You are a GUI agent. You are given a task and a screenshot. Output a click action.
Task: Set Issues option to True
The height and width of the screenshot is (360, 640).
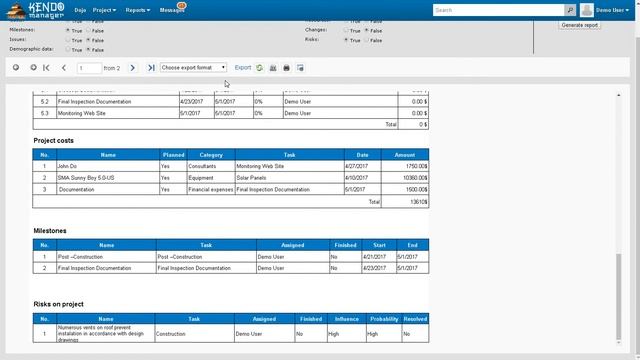pyautogui.click(x=68, y=40)
